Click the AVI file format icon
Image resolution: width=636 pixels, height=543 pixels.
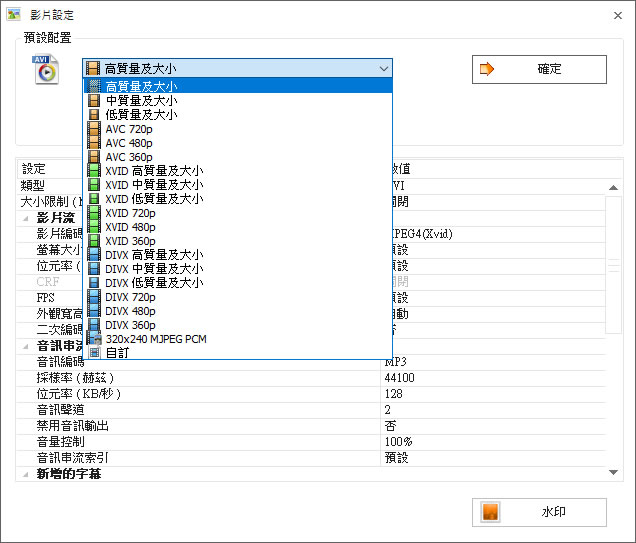pos(45,69)
